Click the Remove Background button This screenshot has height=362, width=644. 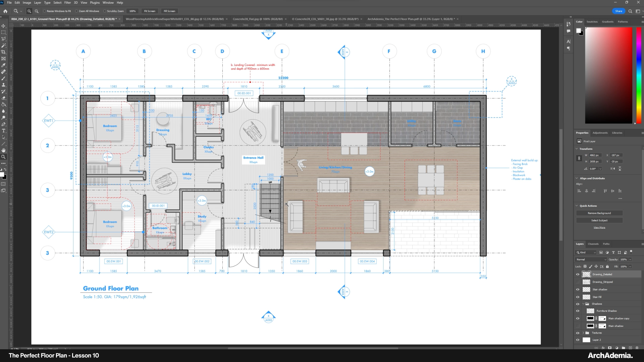click(599, 213)
